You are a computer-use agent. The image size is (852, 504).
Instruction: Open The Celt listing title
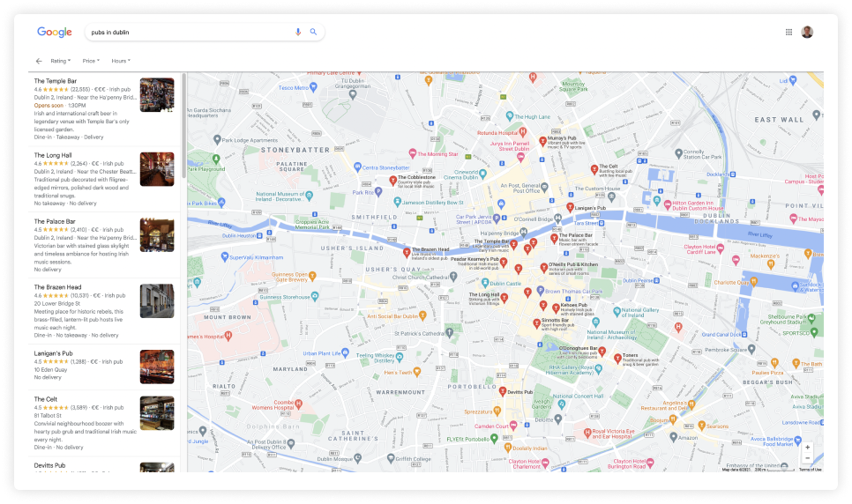pos(46,399)
